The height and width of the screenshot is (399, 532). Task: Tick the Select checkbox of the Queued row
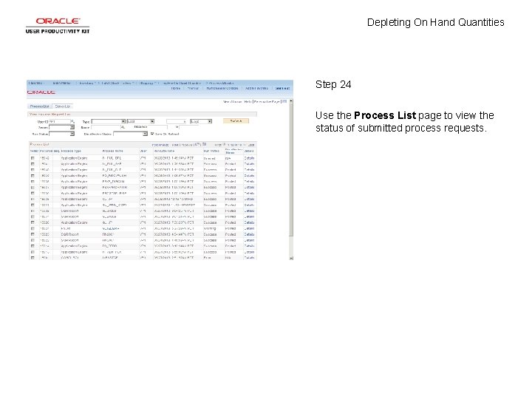[x=33, y=158]
